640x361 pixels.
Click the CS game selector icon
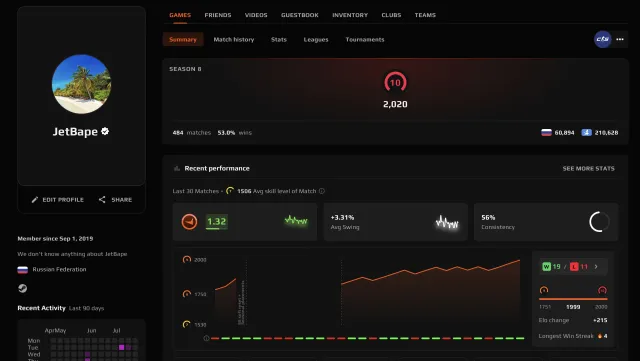tap(602, 39)
